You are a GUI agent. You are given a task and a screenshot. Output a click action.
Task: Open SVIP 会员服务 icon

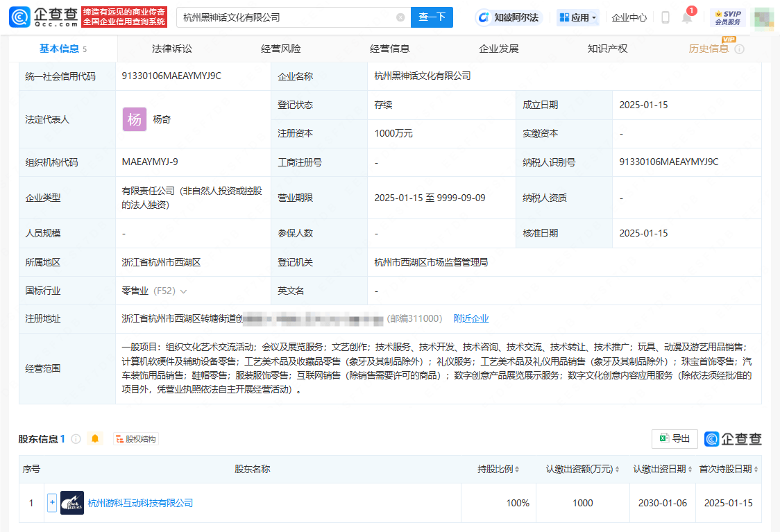click(x=728, y=17)
